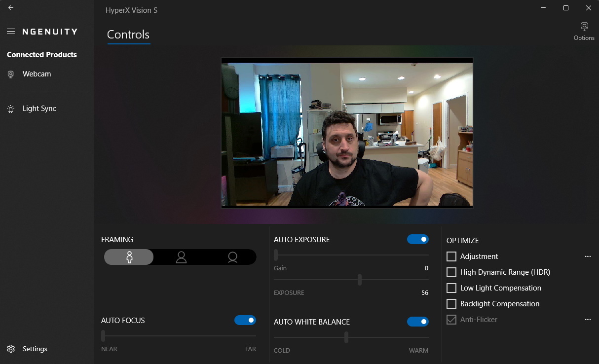Open Adjustment more options ellipsis
The height and width of the screenshot is (364, 599).
click(x=588, y=256)
